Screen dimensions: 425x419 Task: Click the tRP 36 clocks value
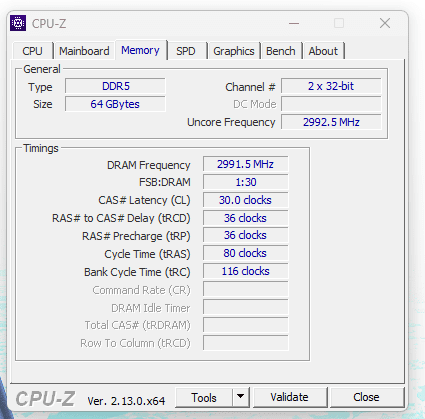[x=246, y=235]
